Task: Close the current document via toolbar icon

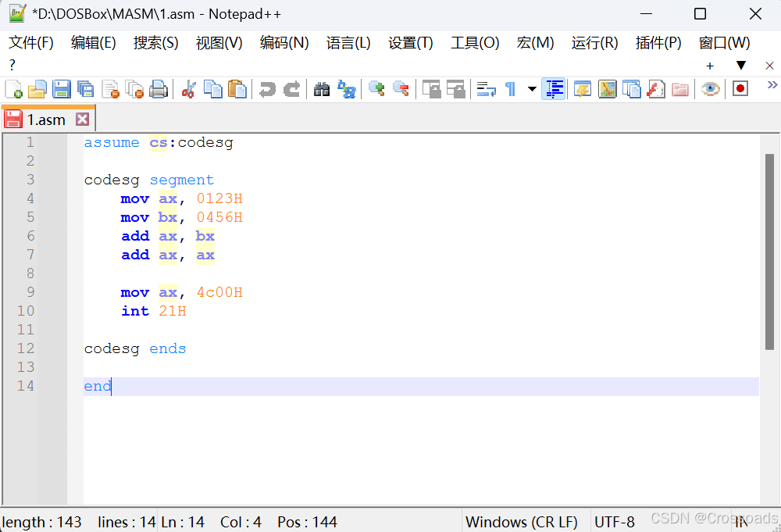Action: (110, 89)
